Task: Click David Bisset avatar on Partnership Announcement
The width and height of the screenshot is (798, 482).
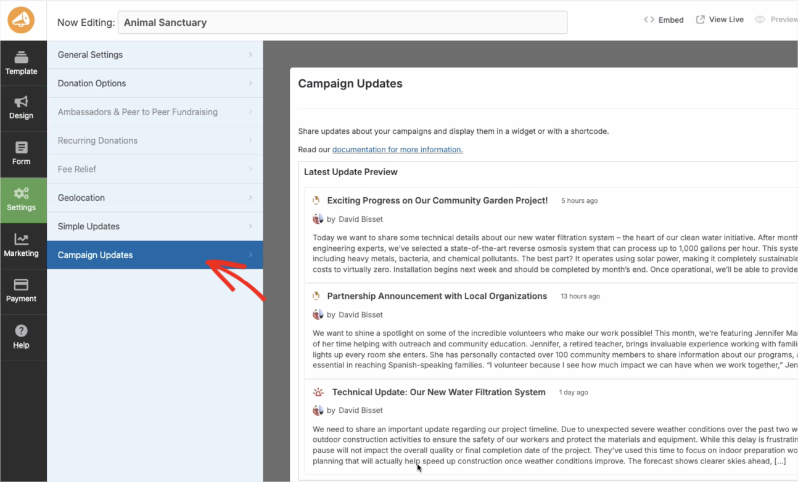Action: click(x=318, y=314)
